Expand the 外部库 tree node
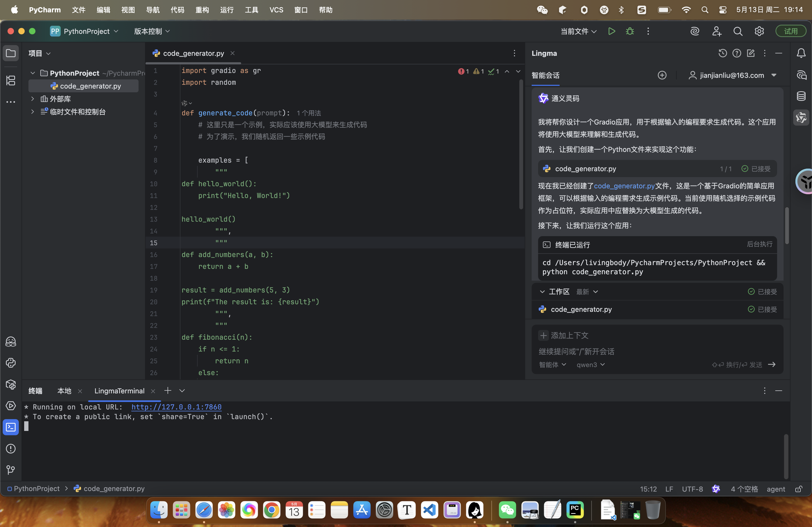Screen dimensions: 812x527 tap(33, 99)
